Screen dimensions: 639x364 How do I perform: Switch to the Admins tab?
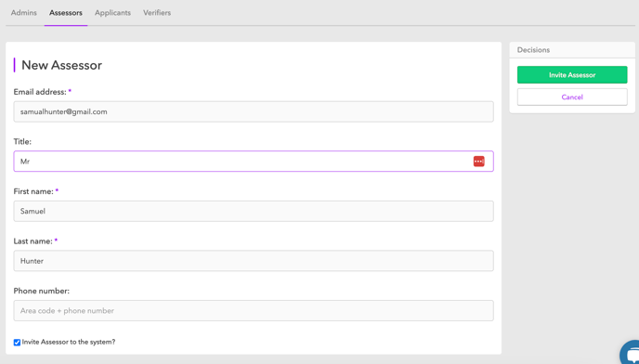[23, 13]
